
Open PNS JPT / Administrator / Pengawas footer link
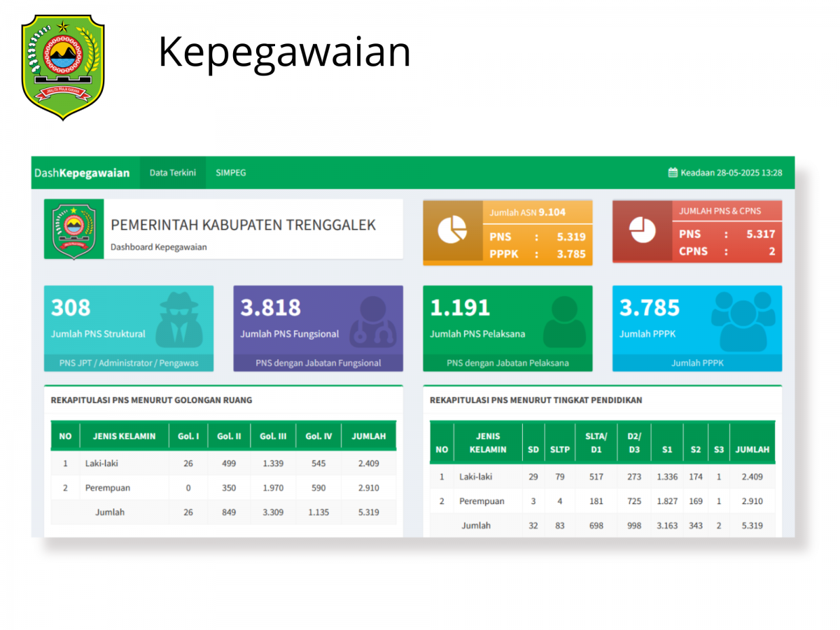coord(129,363)
